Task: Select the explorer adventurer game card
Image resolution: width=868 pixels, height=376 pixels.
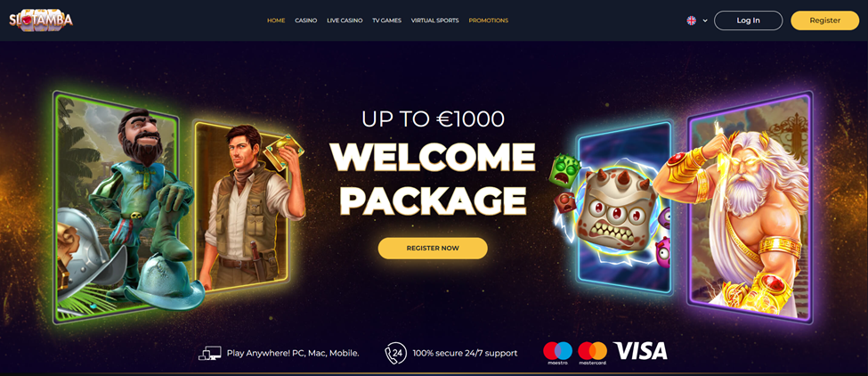Action: [247, 205]
